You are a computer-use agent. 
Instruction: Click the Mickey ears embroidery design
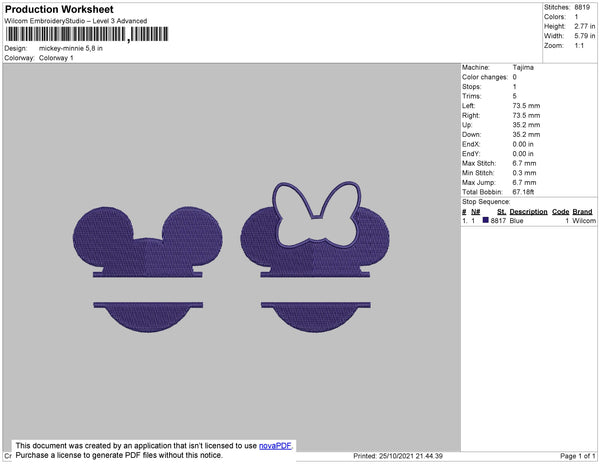[x=148, y=269]
